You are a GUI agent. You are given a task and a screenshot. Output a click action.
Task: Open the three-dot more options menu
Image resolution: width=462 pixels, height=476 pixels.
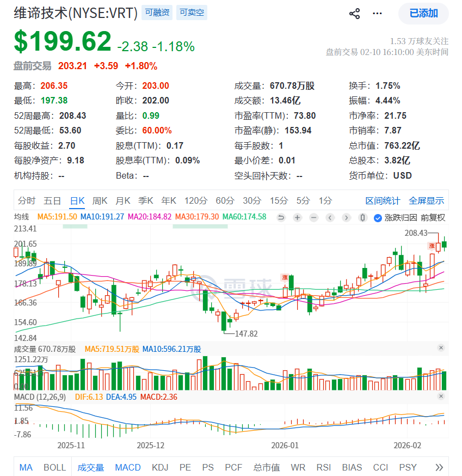point(377,14)
